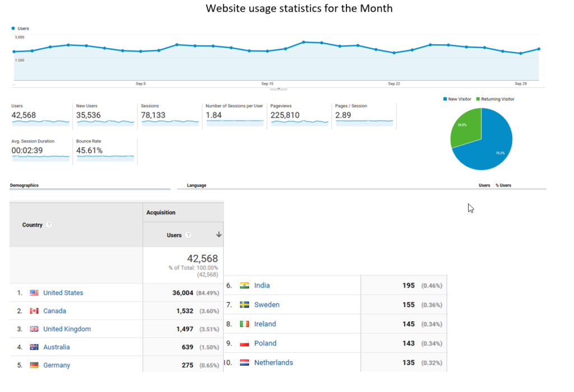Click the United Kingdom flag icon
The image size is (574, 392).
point(34,329)
